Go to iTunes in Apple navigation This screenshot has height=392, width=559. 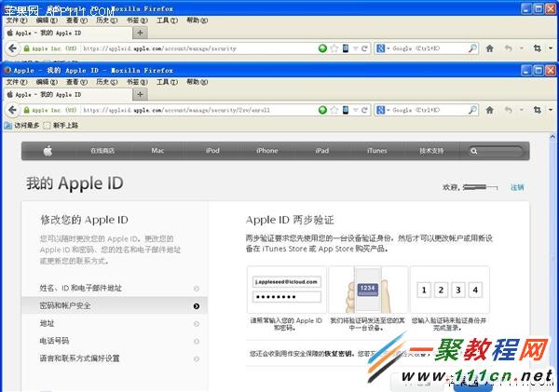point(376,151)
